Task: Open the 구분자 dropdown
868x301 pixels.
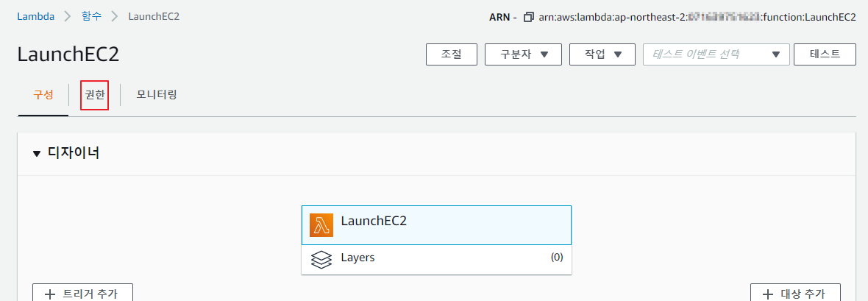Action: pos(523,54)
